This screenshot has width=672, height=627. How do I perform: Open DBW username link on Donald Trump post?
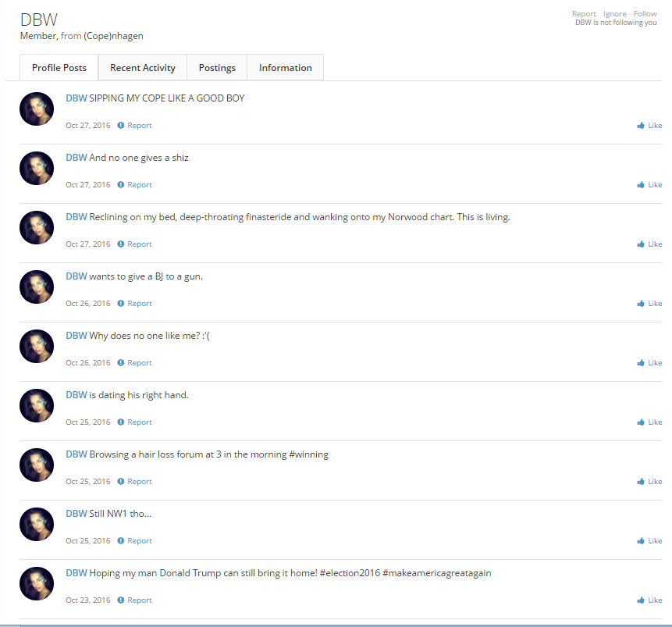[76, 573]
